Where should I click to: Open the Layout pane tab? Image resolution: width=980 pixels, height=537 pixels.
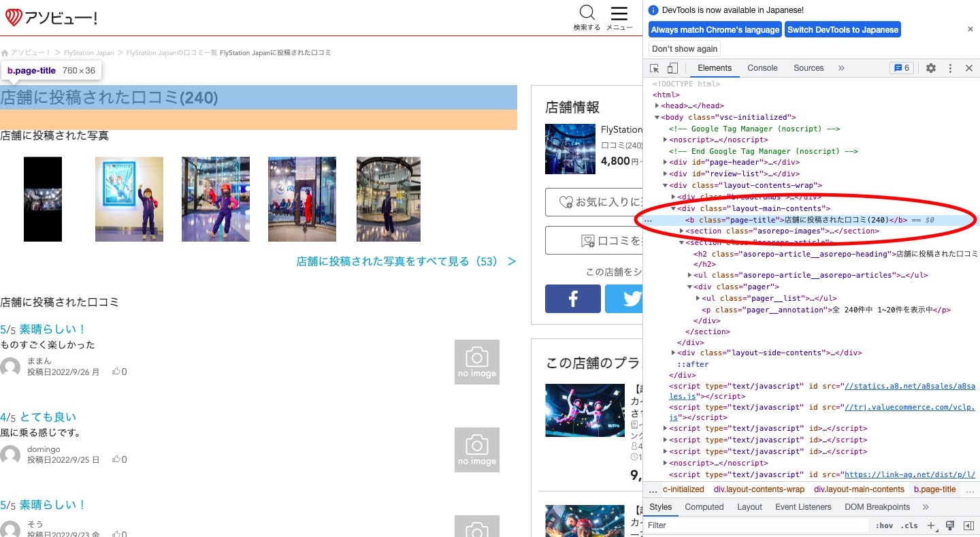pyautogui.click(x=749, y=507)
